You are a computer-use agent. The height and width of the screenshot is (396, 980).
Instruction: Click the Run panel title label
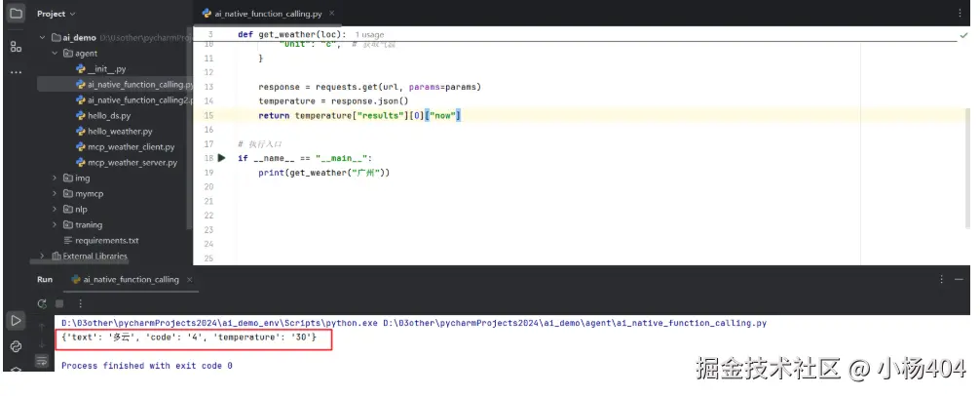coord(45,280)
